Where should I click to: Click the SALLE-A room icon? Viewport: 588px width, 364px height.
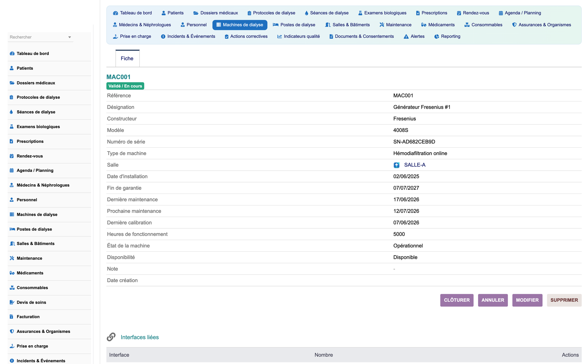click(396, 165)
